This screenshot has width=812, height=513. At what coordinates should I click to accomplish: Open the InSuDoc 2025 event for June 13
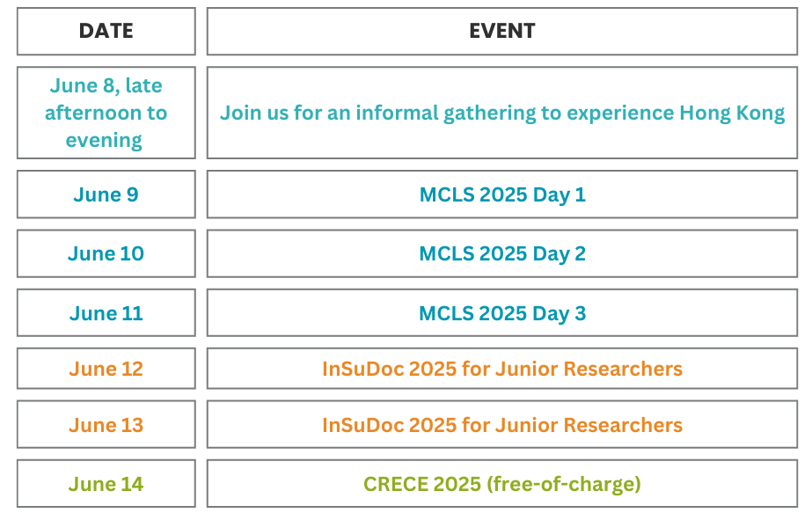[501, 425]
